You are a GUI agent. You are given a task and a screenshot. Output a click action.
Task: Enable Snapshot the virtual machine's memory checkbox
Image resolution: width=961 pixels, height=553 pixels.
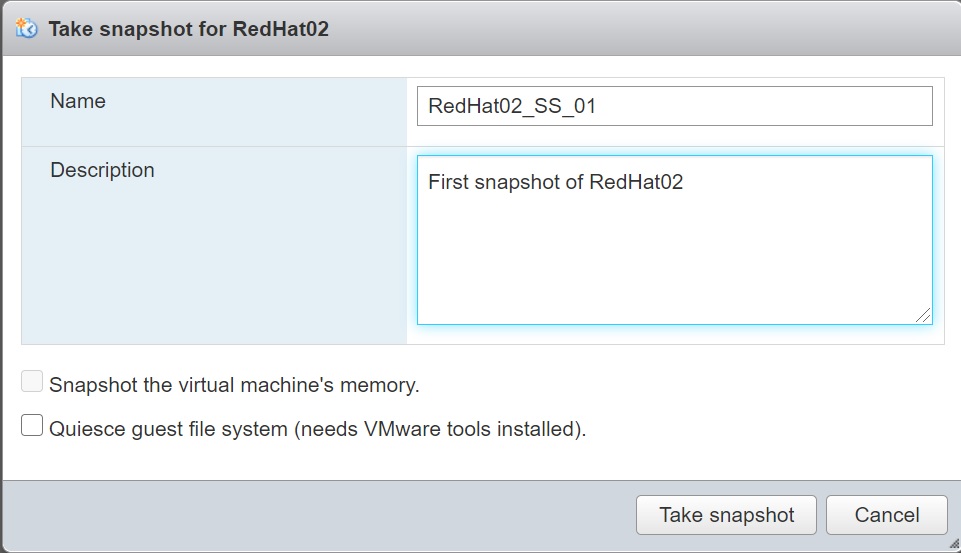click(32, 382)
